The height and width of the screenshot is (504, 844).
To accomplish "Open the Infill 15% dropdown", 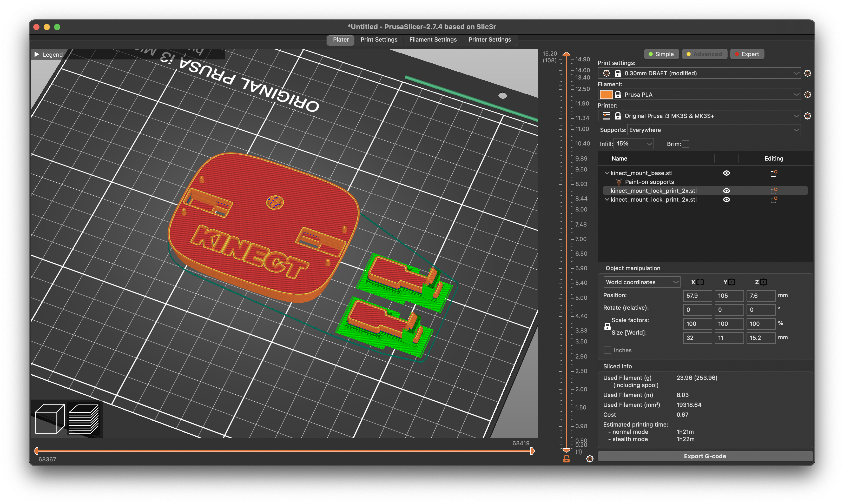I will tap(634, 144).
